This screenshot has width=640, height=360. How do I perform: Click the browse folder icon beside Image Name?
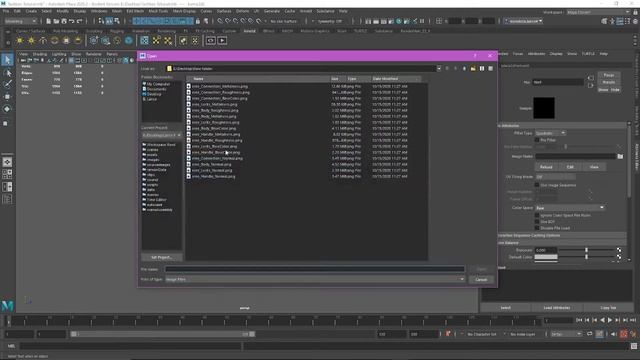620,156
